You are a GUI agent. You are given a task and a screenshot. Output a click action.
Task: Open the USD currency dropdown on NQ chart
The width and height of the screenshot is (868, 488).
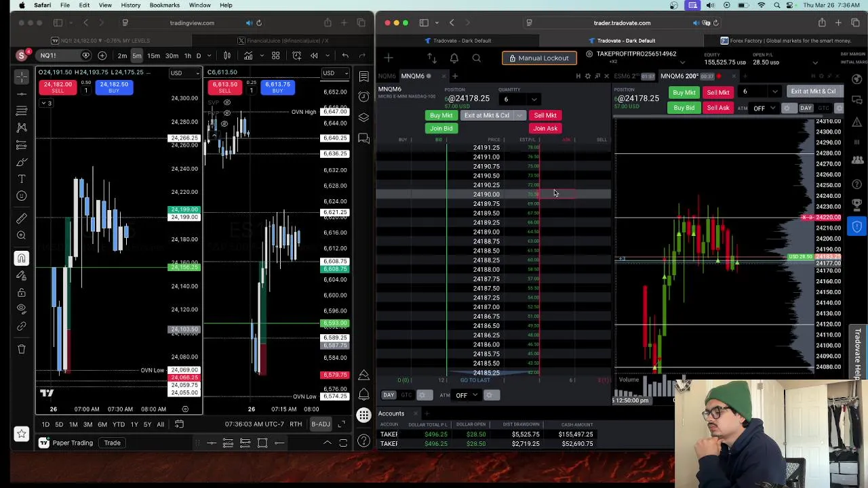[x=185, y=73]
